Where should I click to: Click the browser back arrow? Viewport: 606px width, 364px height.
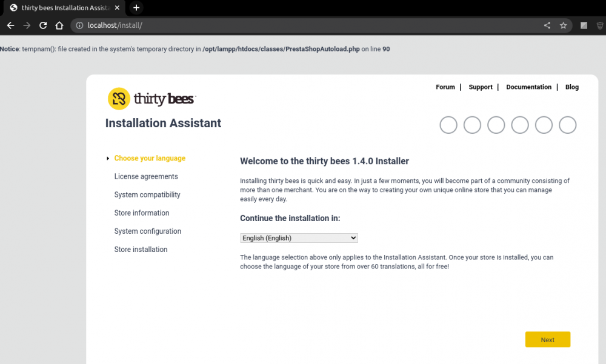[x=10, y=25]
